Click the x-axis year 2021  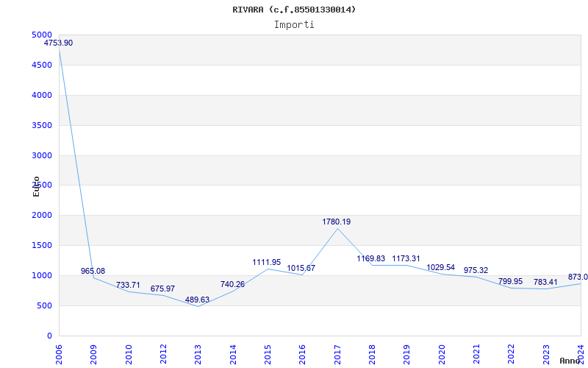[476, 354]
